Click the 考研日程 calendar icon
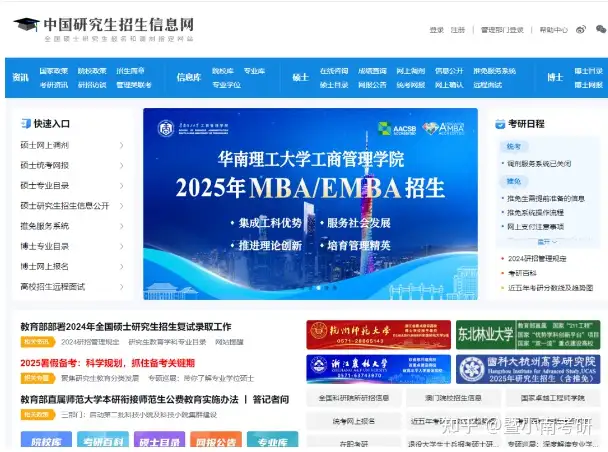 500,124
